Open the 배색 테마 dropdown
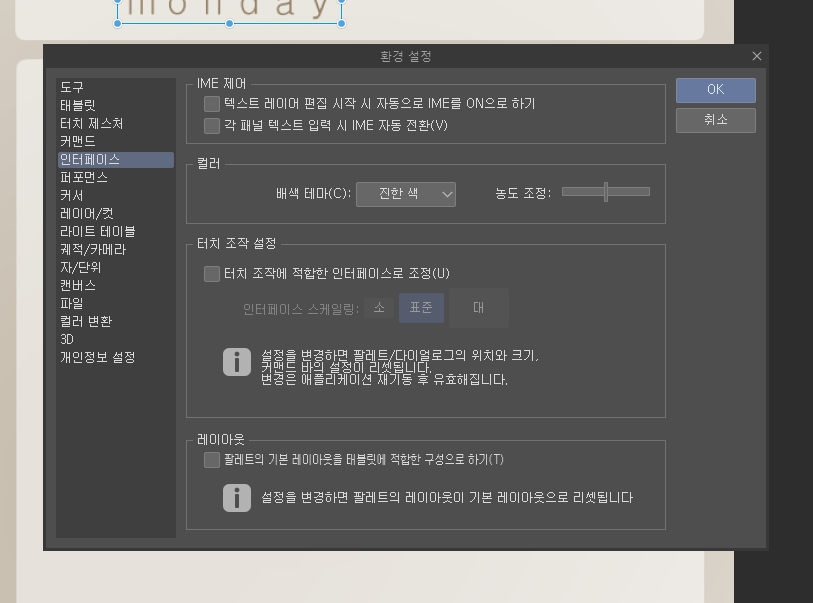Viewport: 813px width, 603px height. [x=406, y=194]
